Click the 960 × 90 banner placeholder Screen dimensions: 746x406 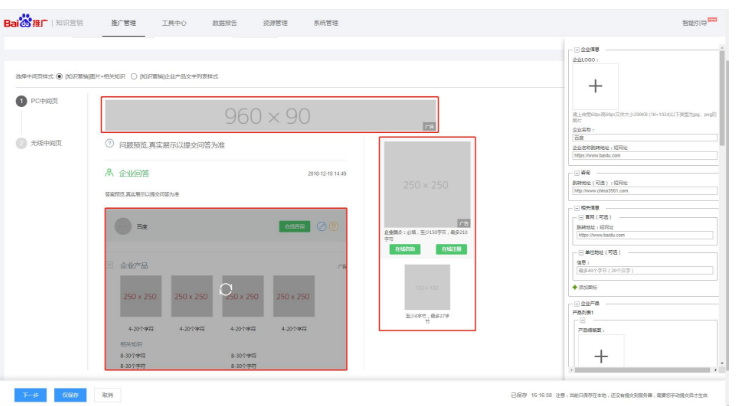(x=268, y=115)
